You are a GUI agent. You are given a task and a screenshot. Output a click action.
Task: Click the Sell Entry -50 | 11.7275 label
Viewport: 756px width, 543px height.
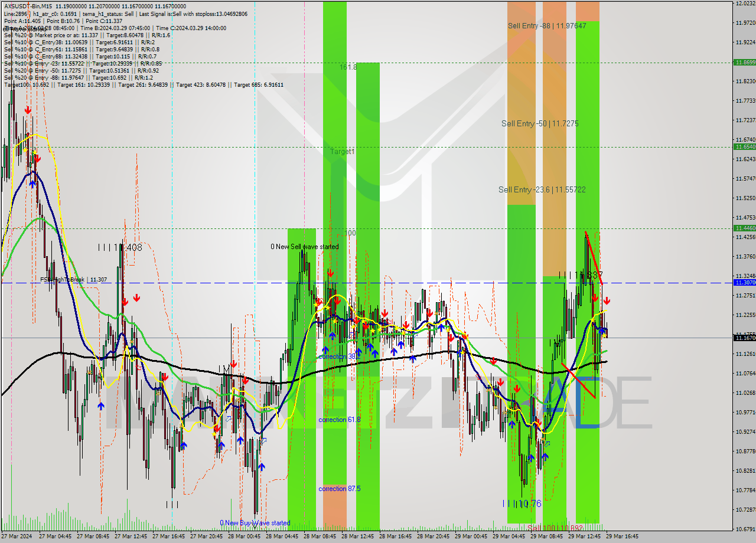pyautogui.click(x=540, y=123)
